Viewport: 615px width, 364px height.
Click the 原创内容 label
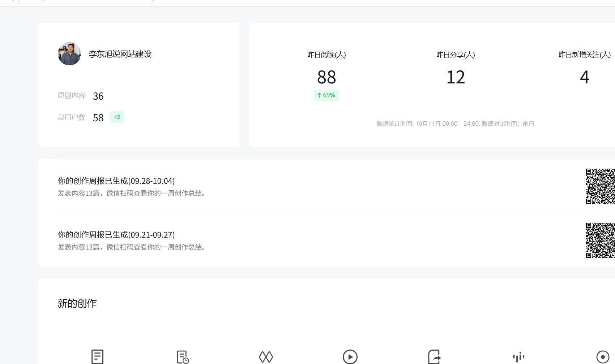[x=71, y=95]
